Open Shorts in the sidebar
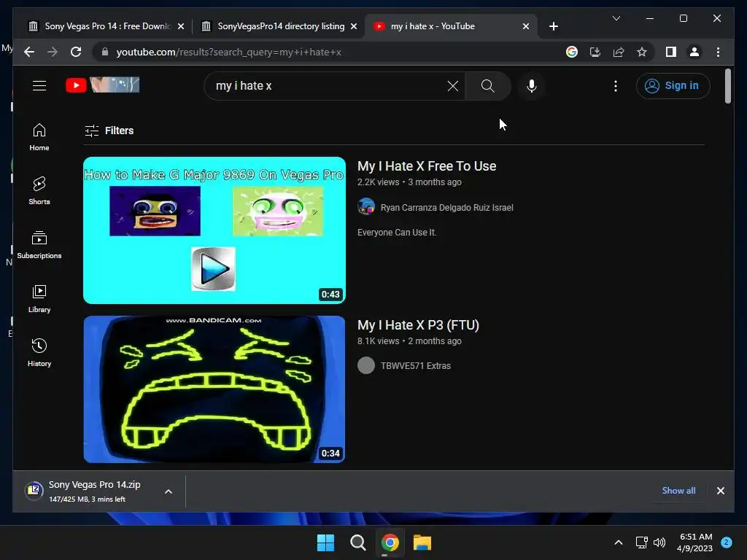This screenshot has width=747, height=560. [39, 191]
